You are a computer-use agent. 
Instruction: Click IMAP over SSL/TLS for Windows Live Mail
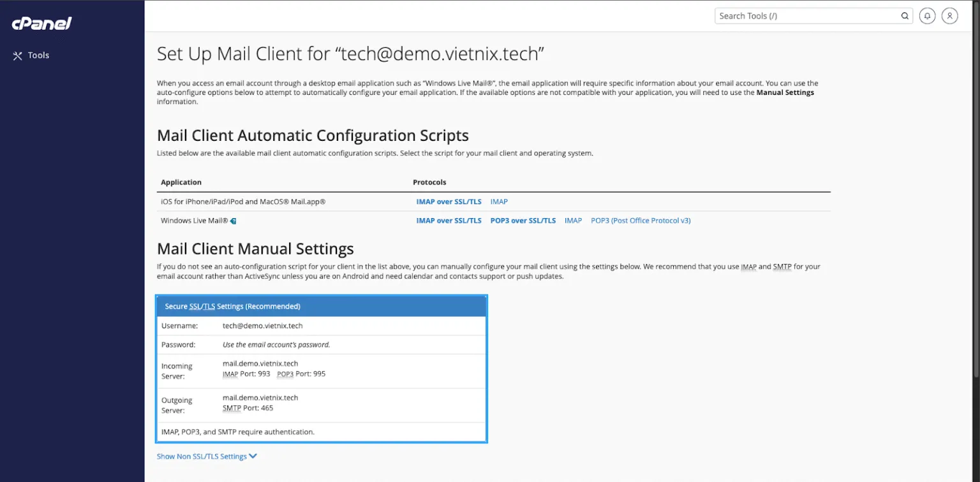pos(449,220)
